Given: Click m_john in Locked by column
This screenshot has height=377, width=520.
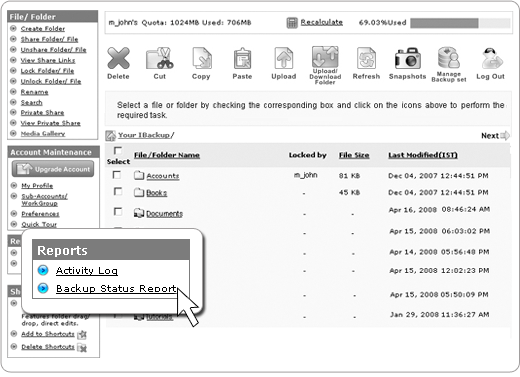Looking at the screenshot, I should click(306, 175).
